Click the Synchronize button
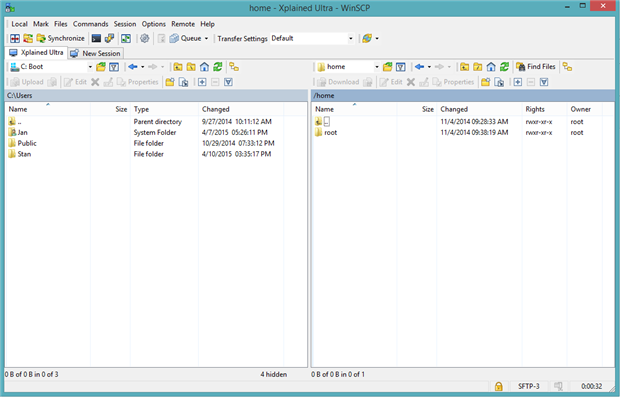The width and height of the screenshot is (620, 397). (x=60, y=38)
